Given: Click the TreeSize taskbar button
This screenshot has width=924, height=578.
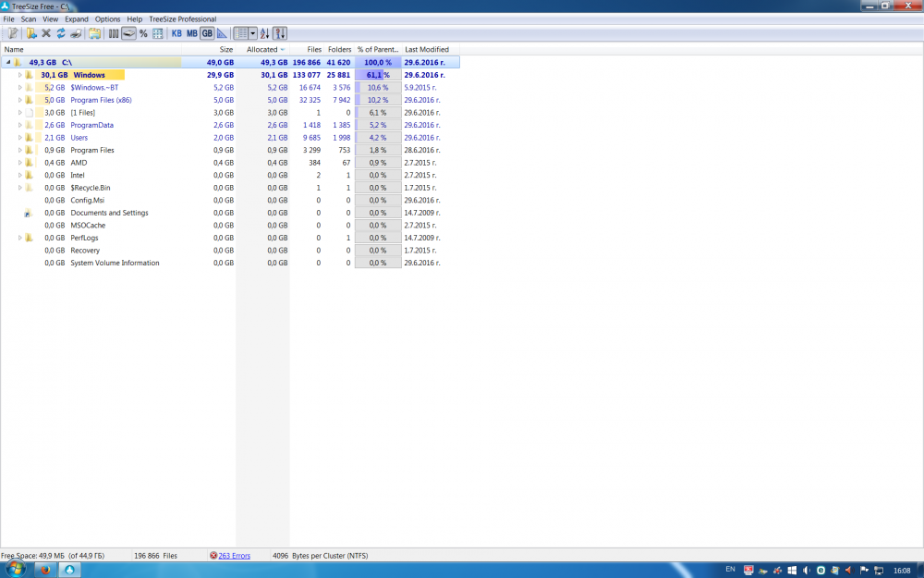Looking at the screenshot, I should pos(69,570).
